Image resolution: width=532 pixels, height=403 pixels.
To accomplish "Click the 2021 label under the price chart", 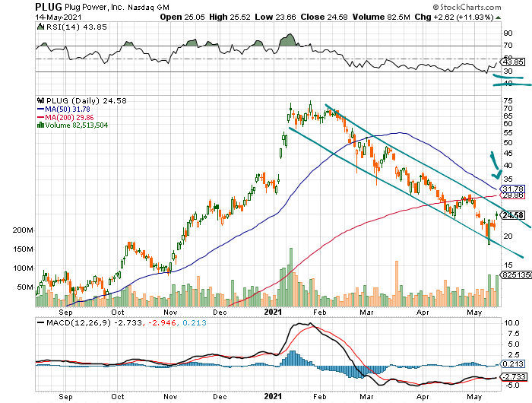I will (x=273, y=312).
